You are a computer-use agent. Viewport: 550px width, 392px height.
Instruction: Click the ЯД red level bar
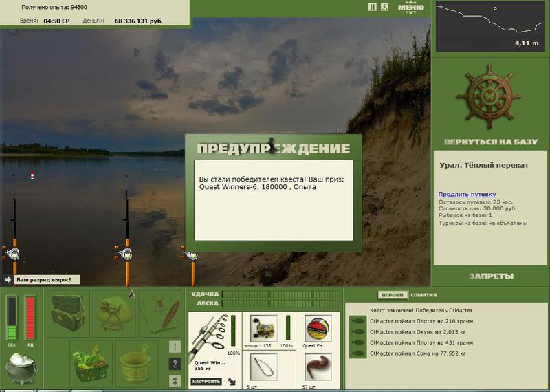[x=30, y=318]
